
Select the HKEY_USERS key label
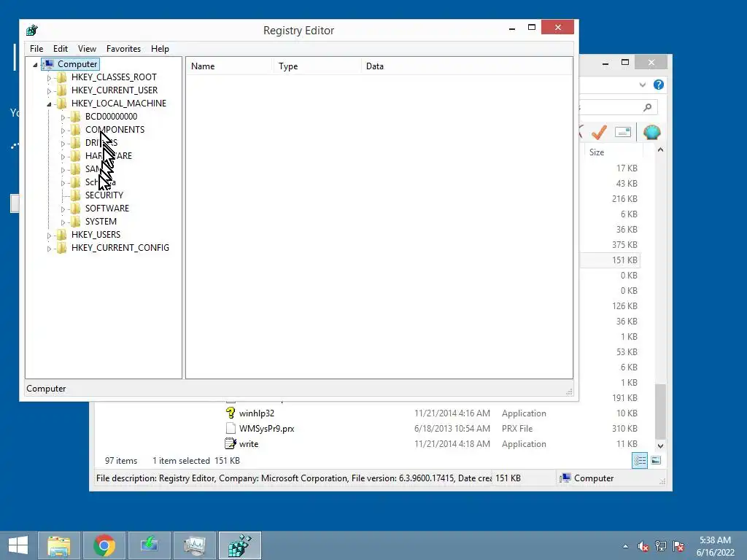click(96, 234)
